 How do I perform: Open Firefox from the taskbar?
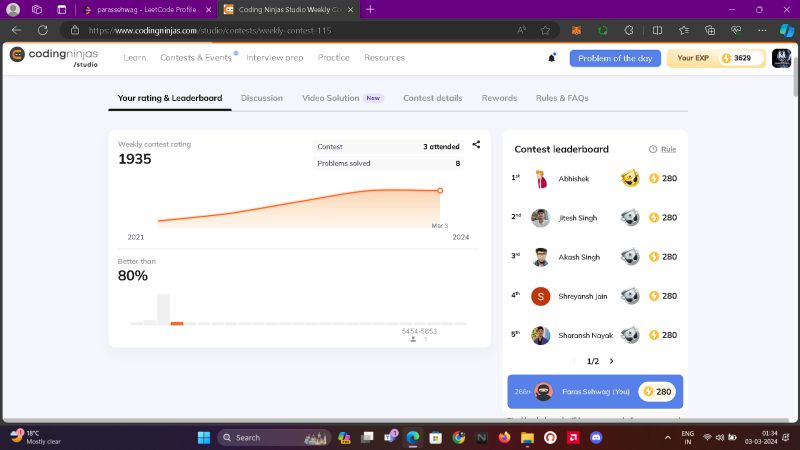pyautogui.click(x=504, y=437)
